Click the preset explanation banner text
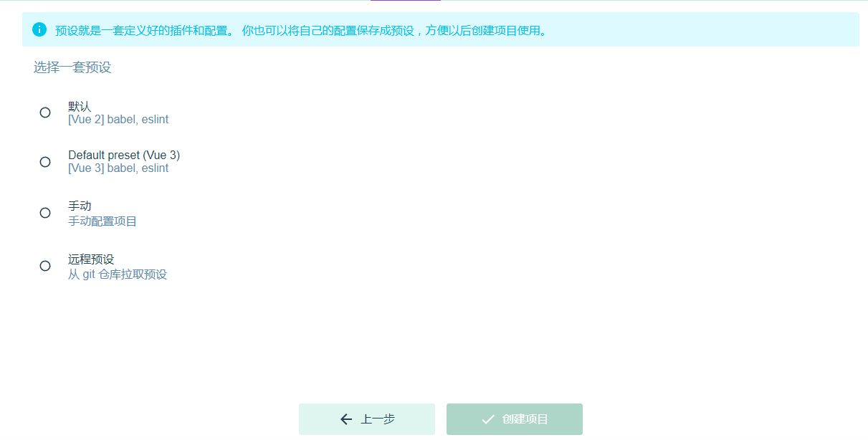868x440 pixels. coord(301,31)
